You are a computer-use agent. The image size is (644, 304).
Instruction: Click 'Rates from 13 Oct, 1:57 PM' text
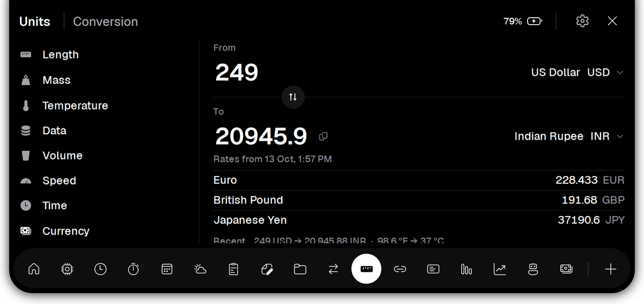pyautogui.click(x=273, y=159)
